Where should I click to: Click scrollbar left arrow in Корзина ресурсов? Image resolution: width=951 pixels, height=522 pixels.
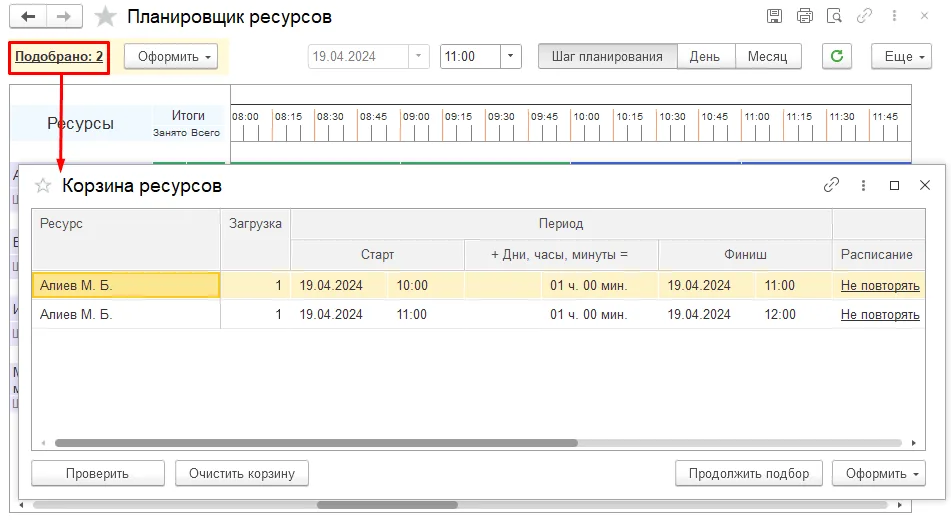(x=43, y=443)
